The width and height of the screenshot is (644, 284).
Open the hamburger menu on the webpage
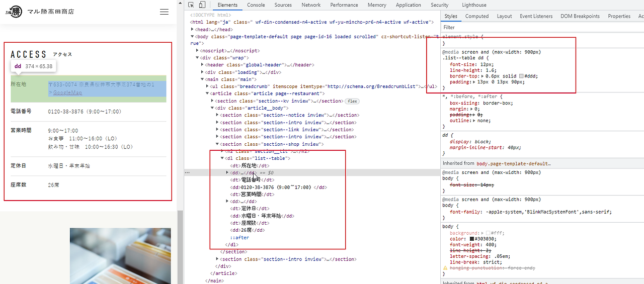164,12
